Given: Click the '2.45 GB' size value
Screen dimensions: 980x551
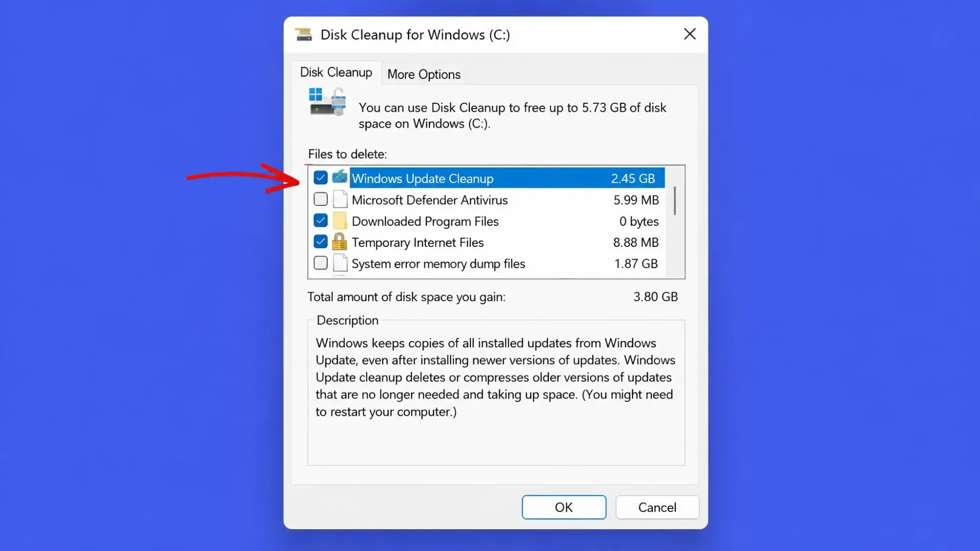Looking at the screenshot, I should tap(633, 178).
